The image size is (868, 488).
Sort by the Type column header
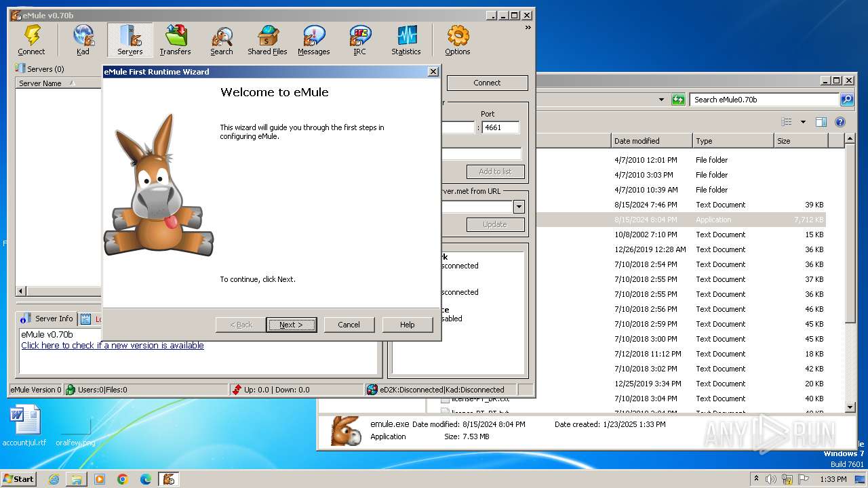pos(733,141)
